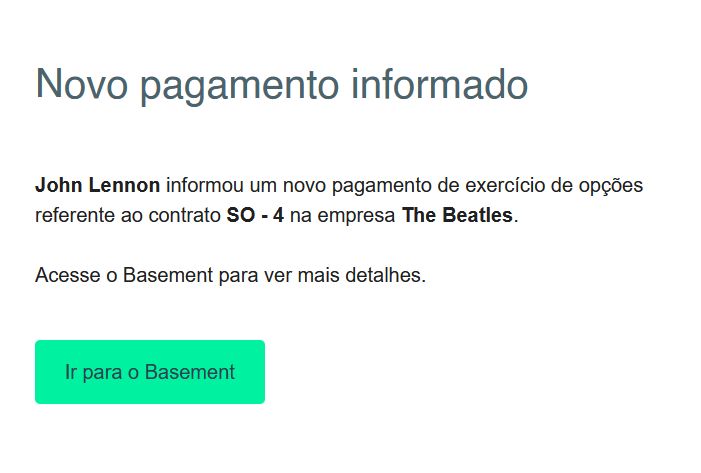Image resolution: width=701 pixels, height=473 pixels.
Task: Click the "Novo pagamento informado" heading
Action: click(281, 84)
